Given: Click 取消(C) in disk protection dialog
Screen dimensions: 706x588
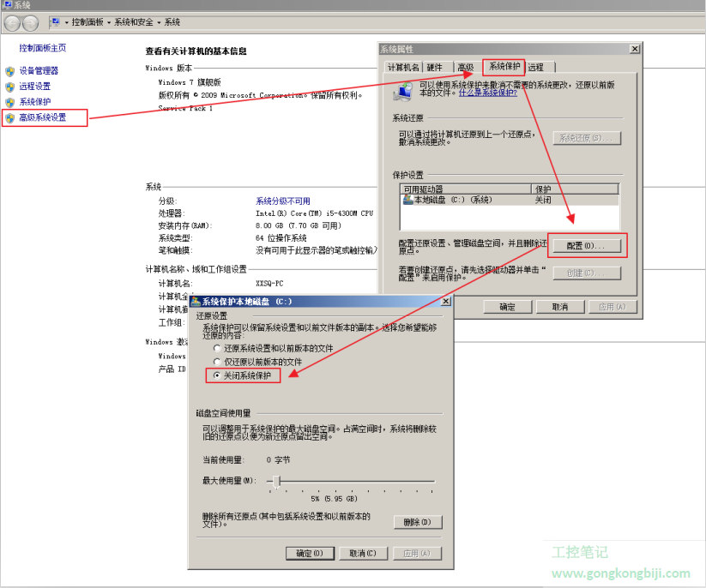Looking at the screenshot, I should [x=363, y=554].
